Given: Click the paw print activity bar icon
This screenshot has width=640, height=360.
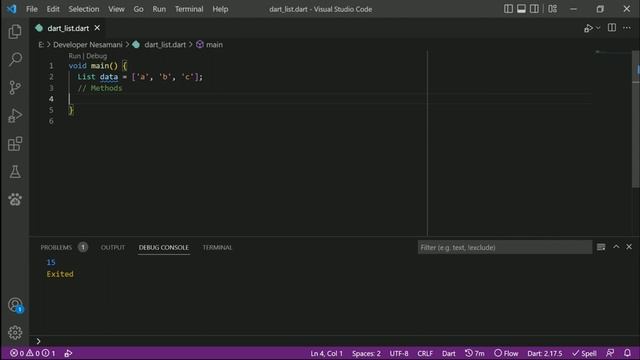Looking at the screenshot, I should pyautogui.click(x=15, y=199).
